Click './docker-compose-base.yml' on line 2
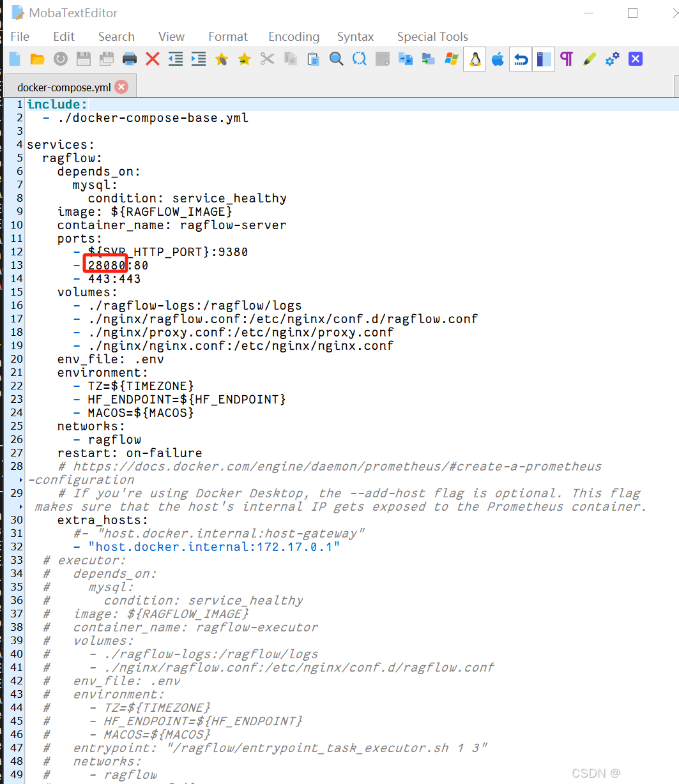679x784 pixels. pos(153,117)
